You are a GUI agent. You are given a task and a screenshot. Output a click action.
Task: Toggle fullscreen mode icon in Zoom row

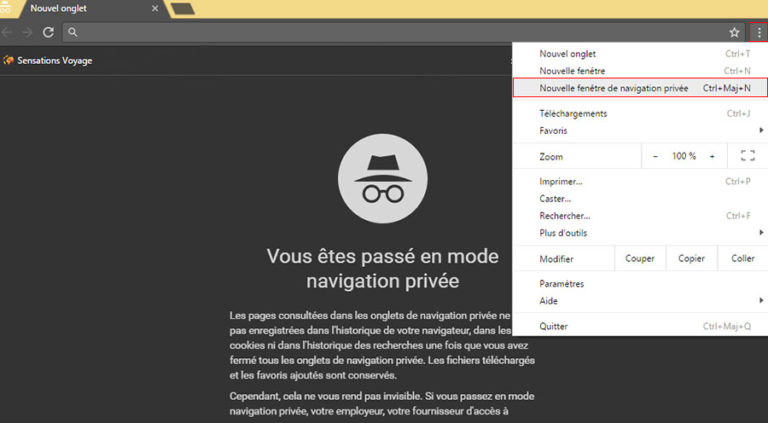coord(747,156)
